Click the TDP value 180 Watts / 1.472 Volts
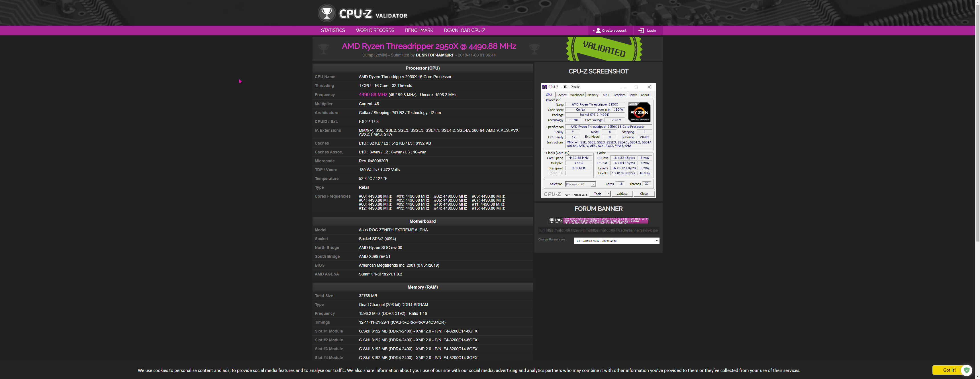 coord(379,170)
